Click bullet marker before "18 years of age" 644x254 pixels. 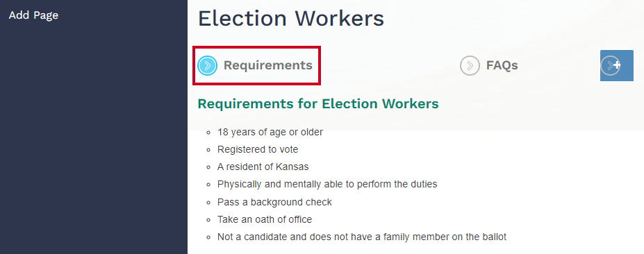pos(209,133)
